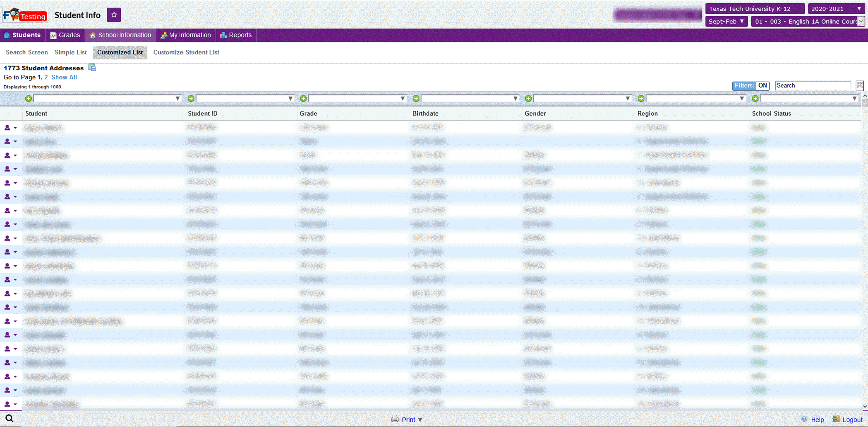
Task: Favorite this page with the star button
Action: click(x=114, y=15)
